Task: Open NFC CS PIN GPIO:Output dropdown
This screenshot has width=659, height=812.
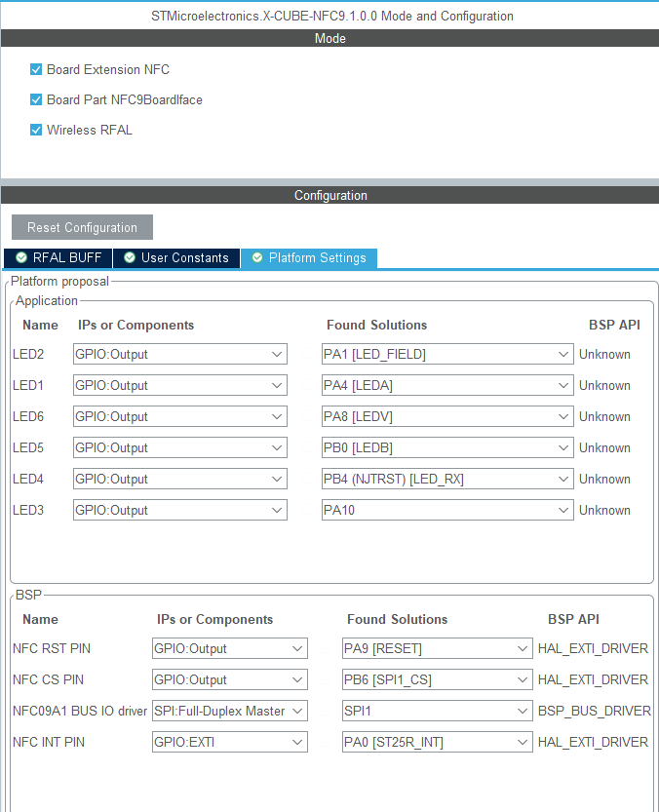Action: pos(229,679)
